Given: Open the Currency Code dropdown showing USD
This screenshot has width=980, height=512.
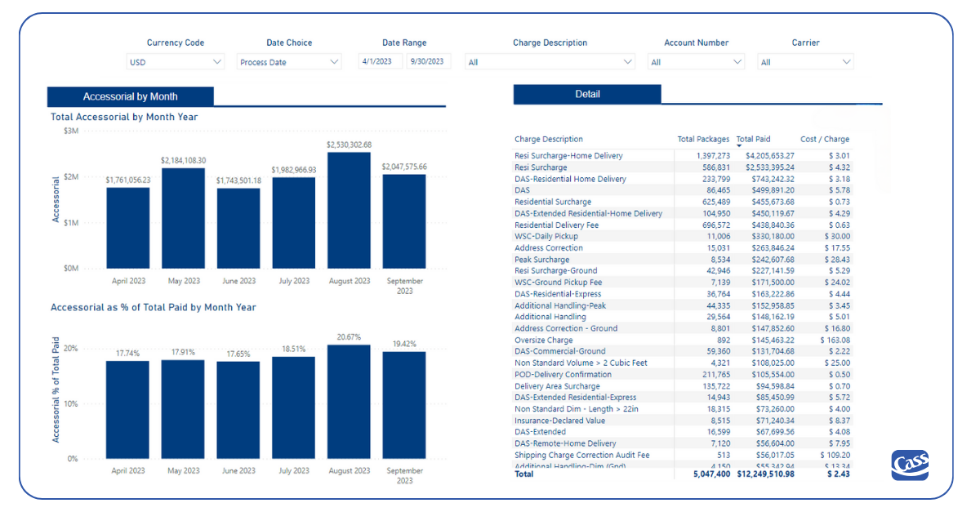Looking at the screenshot, I should coord(176,60).
